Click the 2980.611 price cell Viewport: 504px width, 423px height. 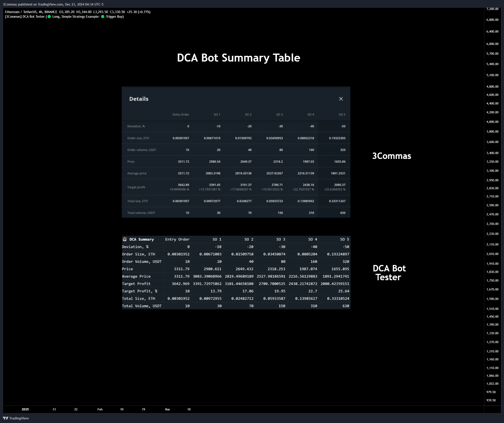pos(213,269)
